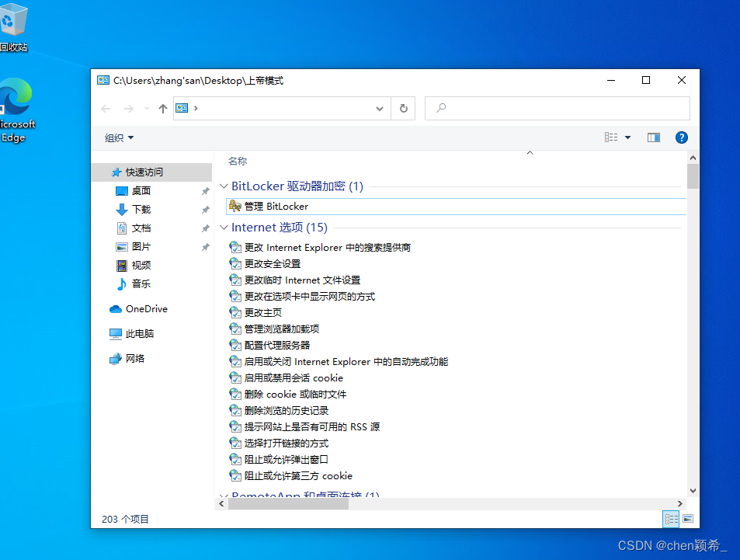Viewport: 740px width, 560px height.
Task: Click the pin icon next to 下载
Action: [x=205, y=210]
